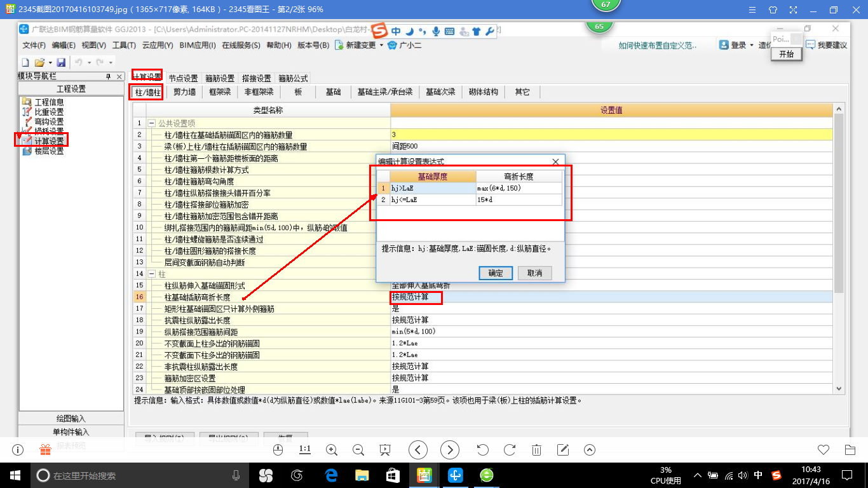This screenshot has height=488, width=868.
Task: Click image viewer zoom in icon
Action: (331, 450)
